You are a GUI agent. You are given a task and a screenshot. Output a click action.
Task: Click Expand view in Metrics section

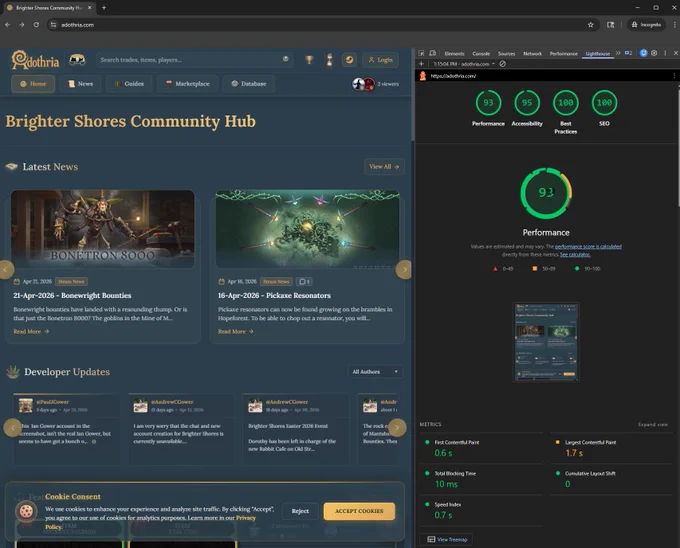point(653,424)
